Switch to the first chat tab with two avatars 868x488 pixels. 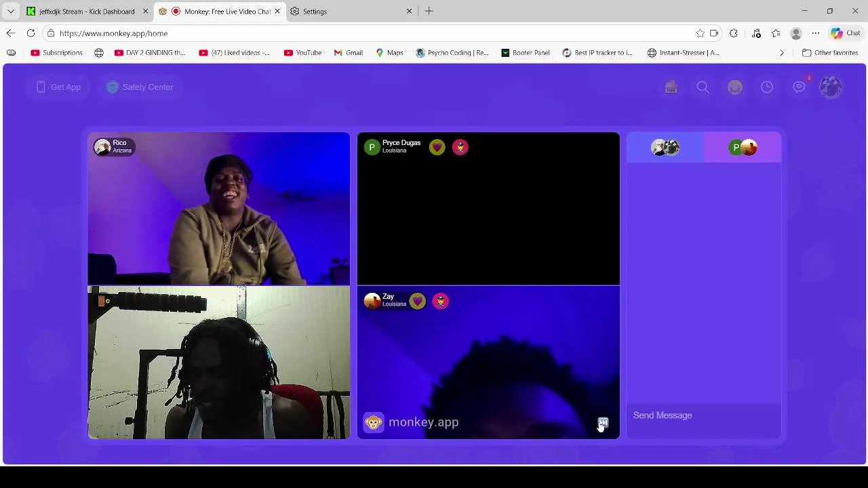[665, 148]
